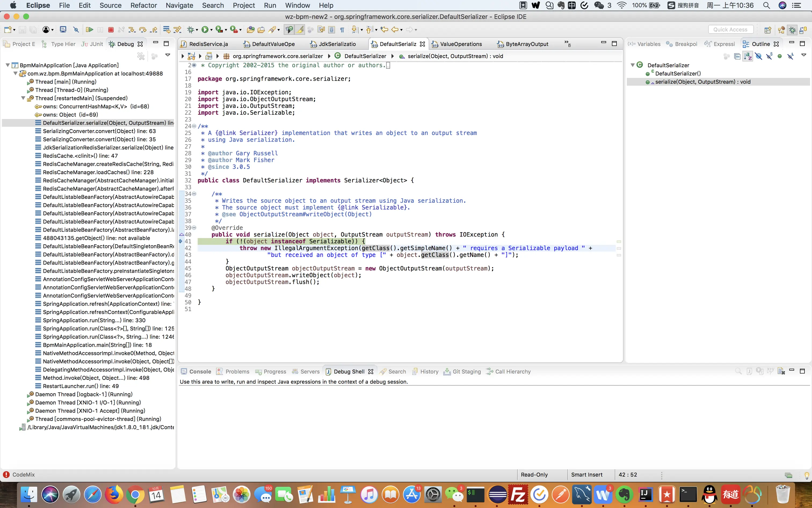
Task: Click DefaultSerializer class in breadcrumb
Action: [x=365, y=56]
